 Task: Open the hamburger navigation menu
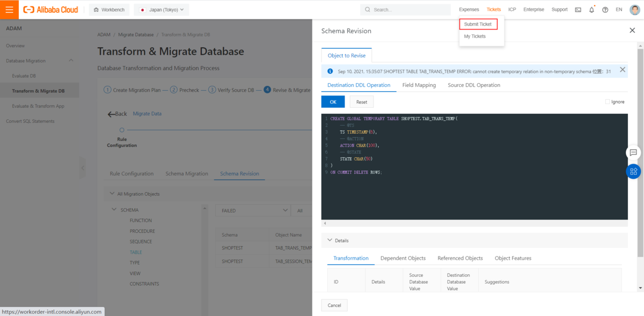click(x=9, y=9)
